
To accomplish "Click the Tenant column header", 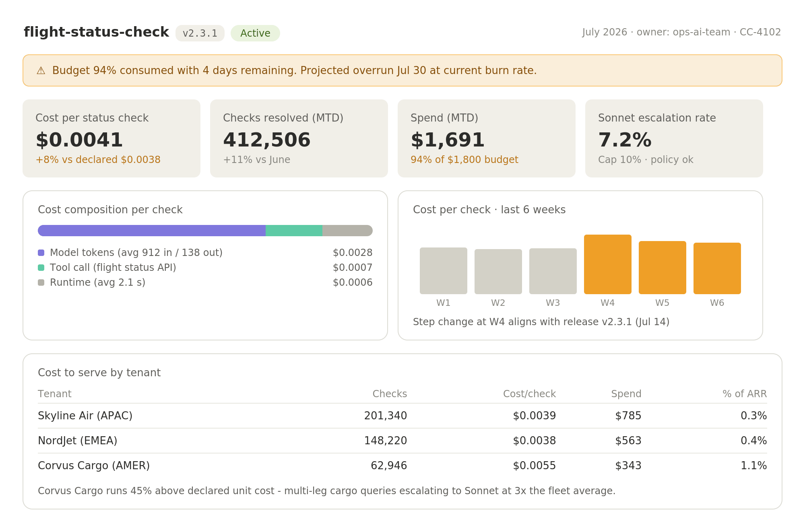I will click(55, 394).
